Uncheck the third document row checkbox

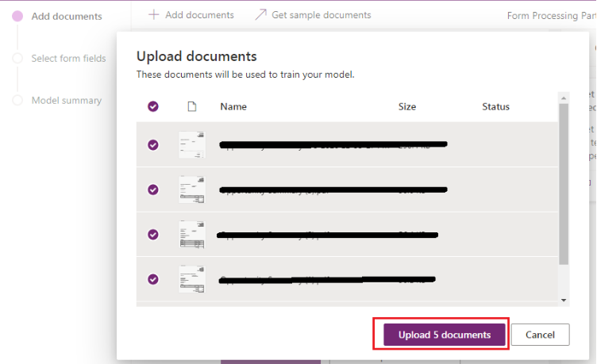(x=153, y=234)
